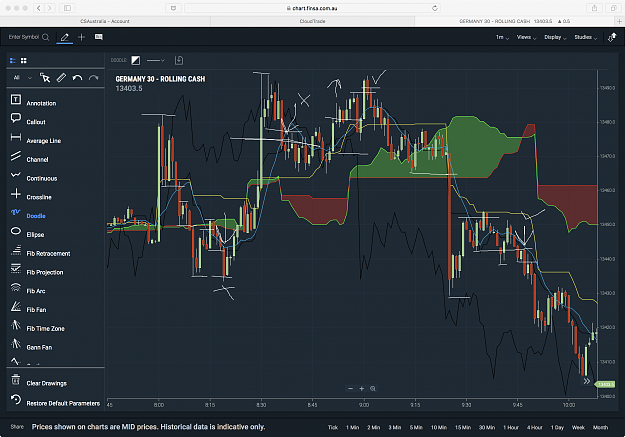The height and width of the screenshot is (437, 625).
Task: Jump to latest candle double arrow
Action: click(x=587, y=381)
